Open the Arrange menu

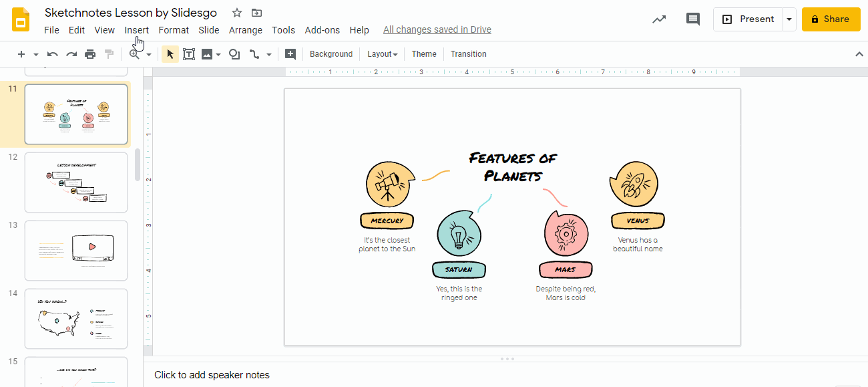pos(246,30)
